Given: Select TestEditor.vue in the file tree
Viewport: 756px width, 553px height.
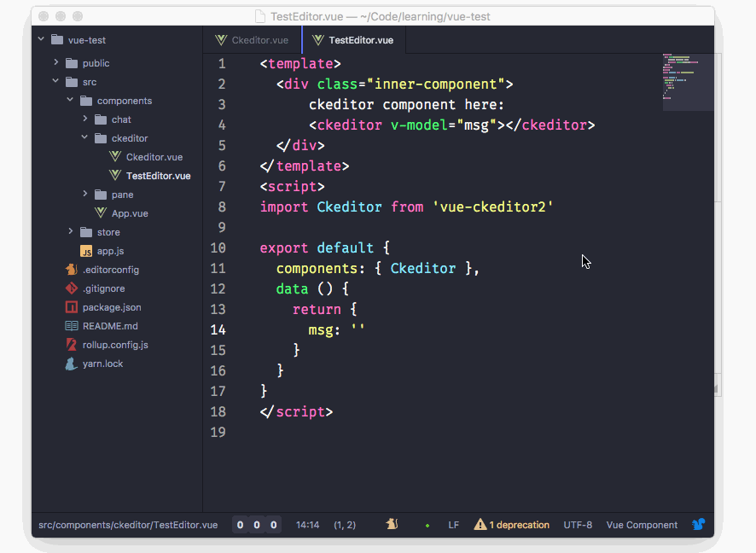Looking at the screenshot, I should [158, 176].
